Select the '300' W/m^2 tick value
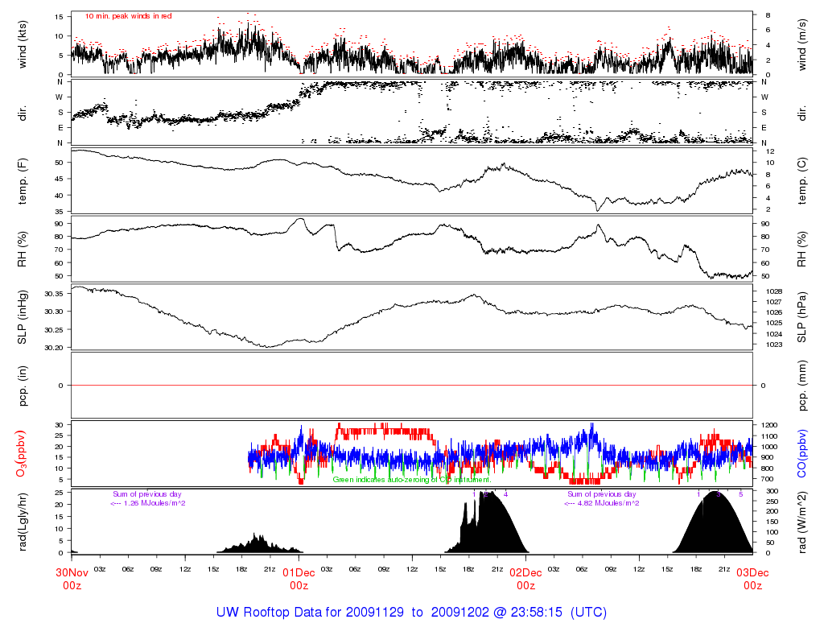This screenshot has width=824, height=644. coord(771,491)
